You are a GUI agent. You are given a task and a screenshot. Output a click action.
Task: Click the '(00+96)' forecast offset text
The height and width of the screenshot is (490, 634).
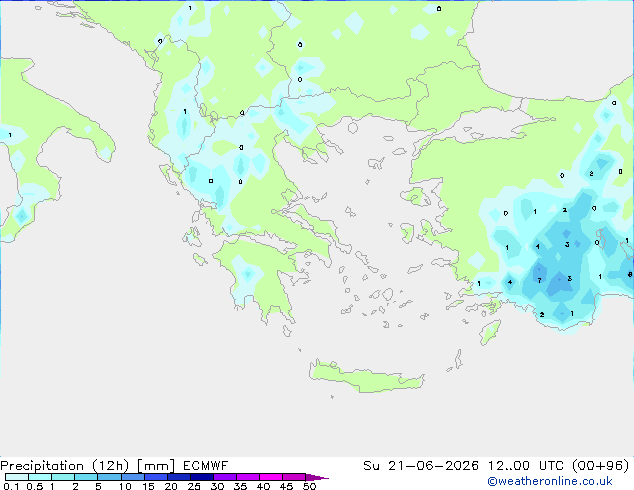(x=601, y=466)
